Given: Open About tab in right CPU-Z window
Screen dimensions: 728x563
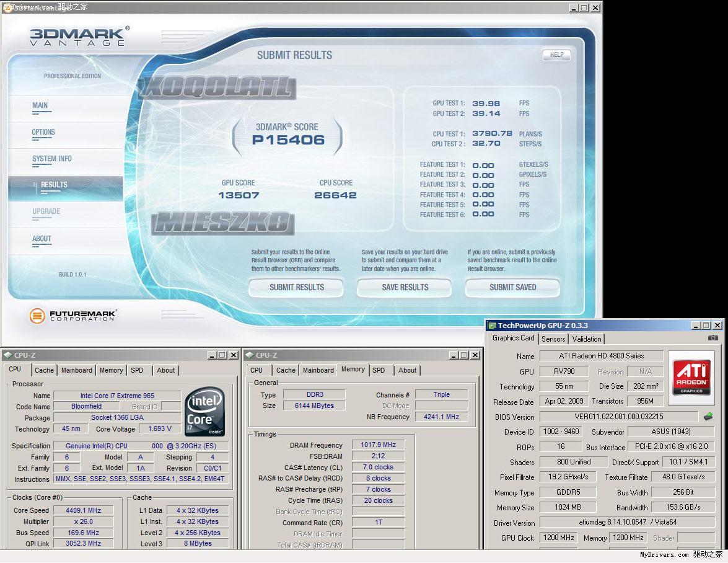Looking at the screenshot, I should click(407, 370).
